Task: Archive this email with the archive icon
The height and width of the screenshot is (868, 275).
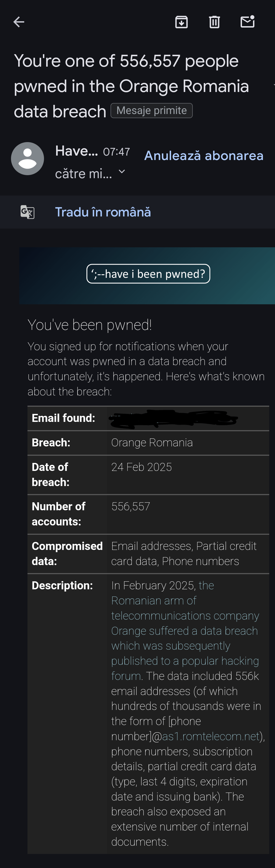Action: (182, 22)
